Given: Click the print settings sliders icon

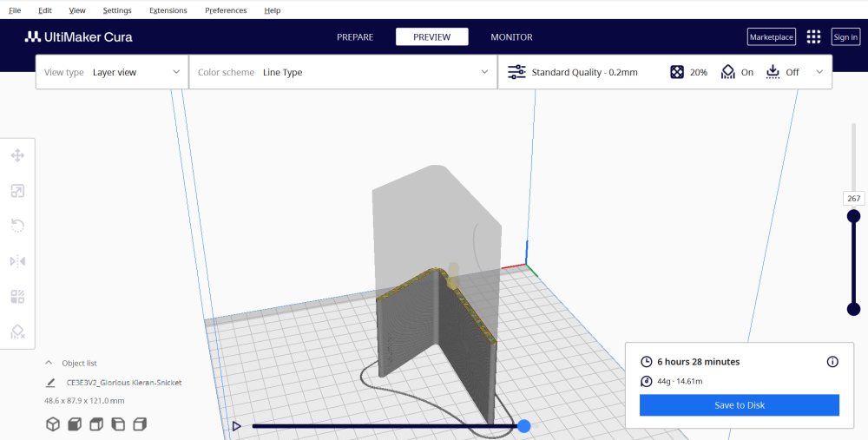Looking at the screenshot, I should pyautogui.click(x=516, y=72).
